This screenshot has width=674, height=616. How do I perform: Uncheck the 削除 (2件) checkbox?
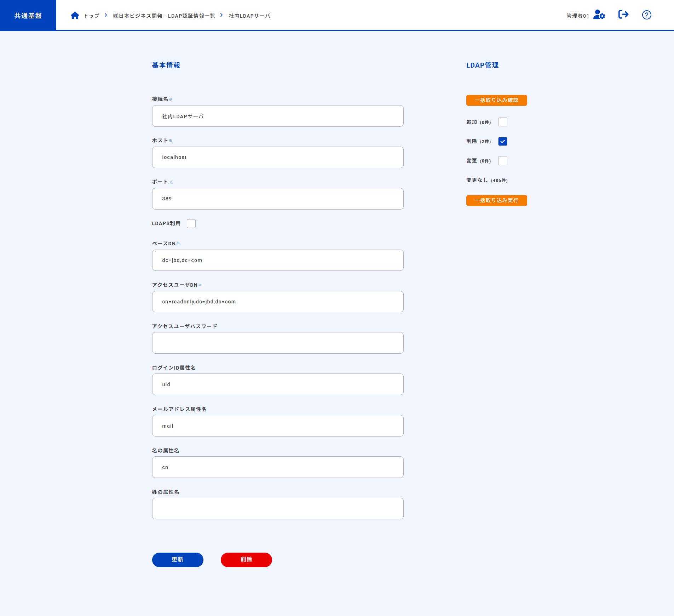(502, 142)
